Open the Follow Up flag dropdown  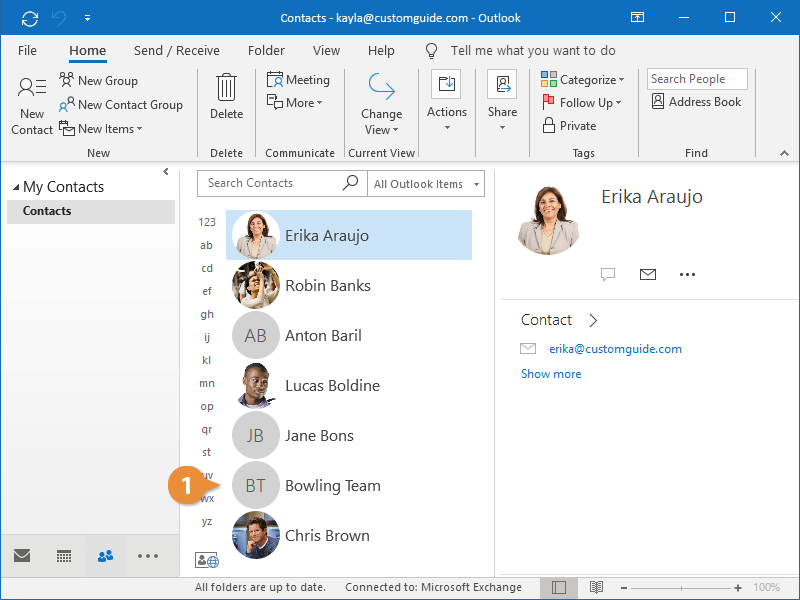pos(581,103)
